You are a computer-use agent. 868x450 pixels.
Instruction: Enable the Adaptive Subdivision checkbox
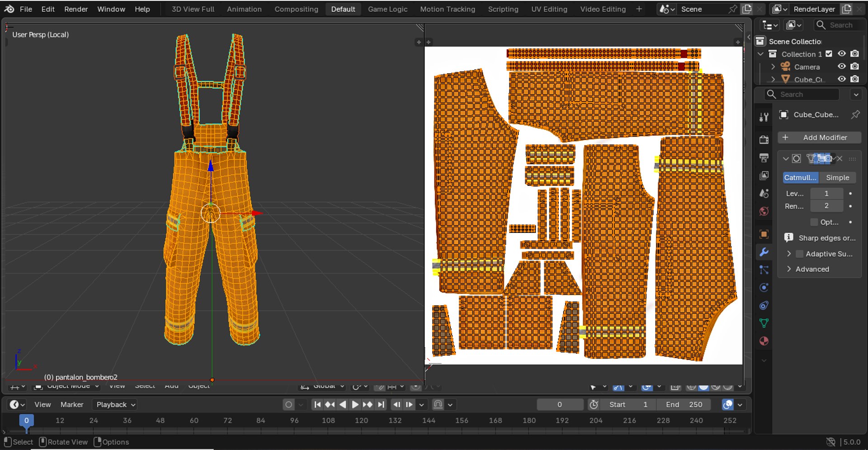(799, 254)
